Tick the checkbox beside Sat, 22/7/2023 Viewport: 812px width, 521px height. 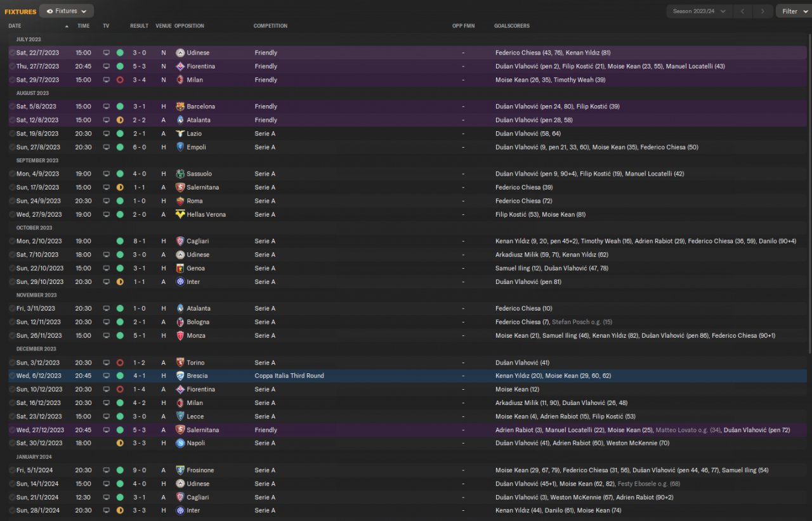coord(11,53)
